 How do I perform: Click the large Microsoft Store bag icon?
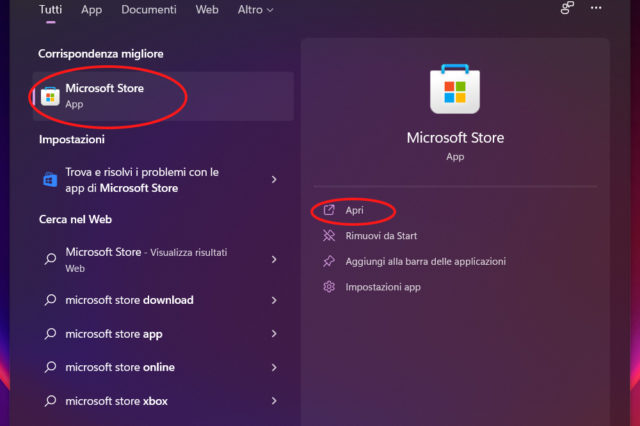pyautogui.click(x=455, y=90)
